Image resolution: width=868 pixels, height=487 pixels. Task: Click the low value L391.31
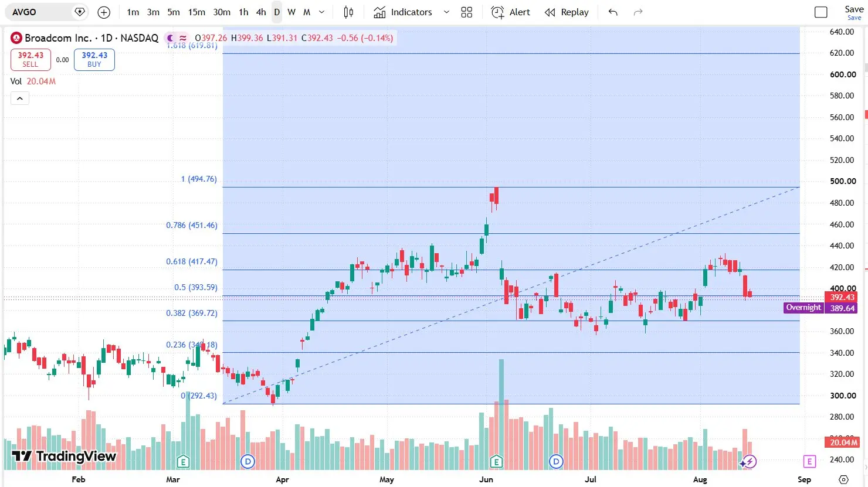coord(282,38)
